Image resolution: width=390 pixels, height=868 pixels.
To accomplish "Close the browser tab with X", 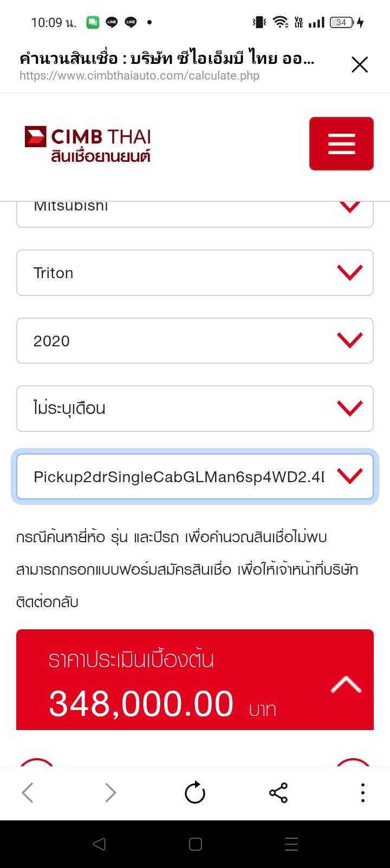I will click(x=360, y=65).
